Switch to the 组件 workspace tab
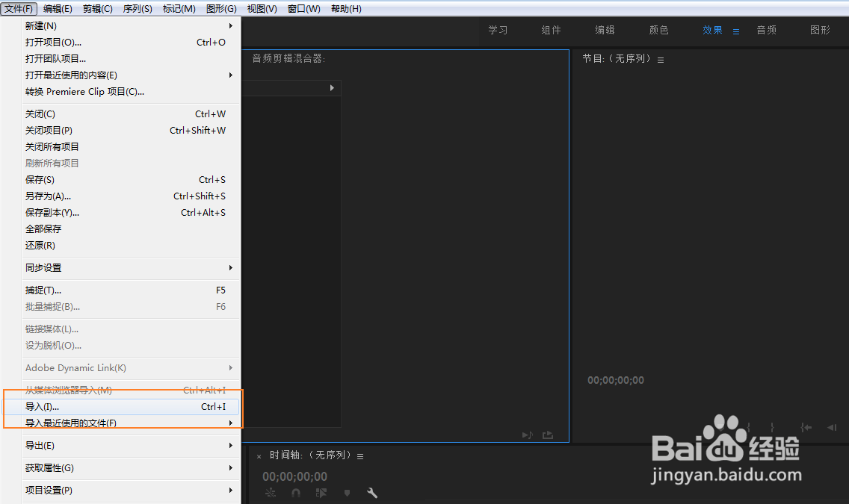 tap(552, 31)
